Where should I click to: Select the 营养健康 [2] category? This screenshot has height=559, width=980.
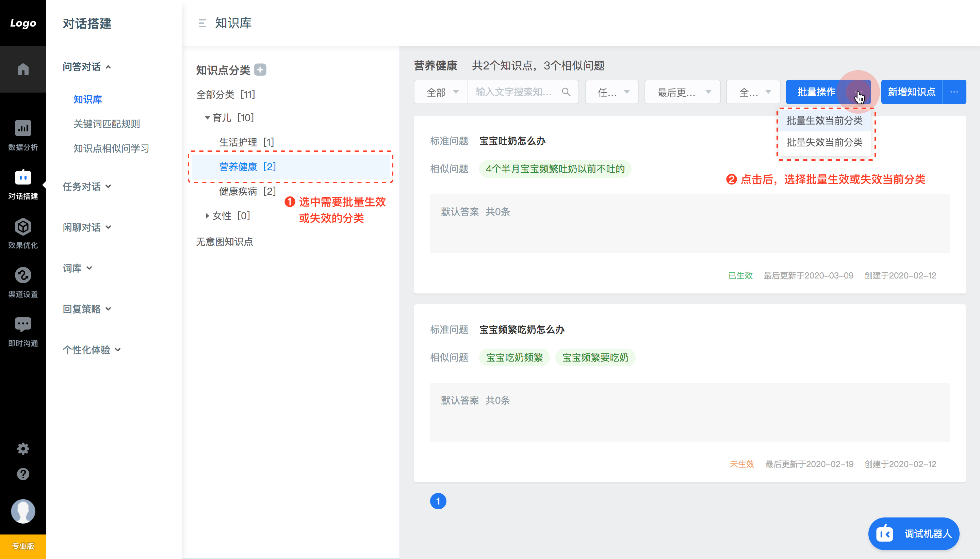pos(291,166)
